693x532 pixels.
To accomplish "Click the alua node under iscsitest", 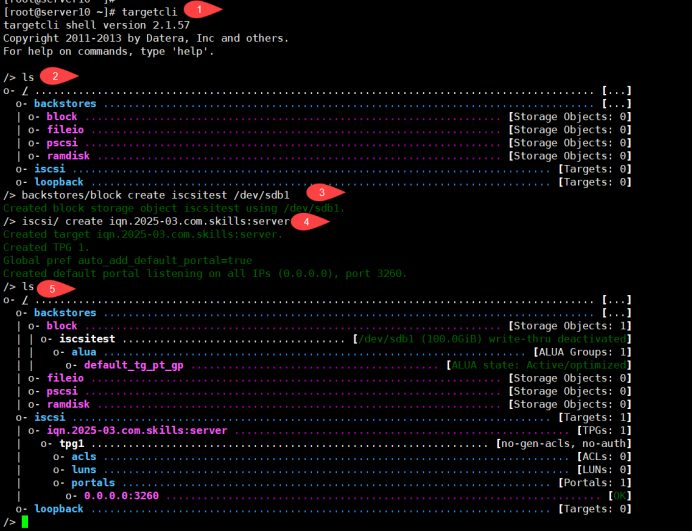I will pos(84,352).
